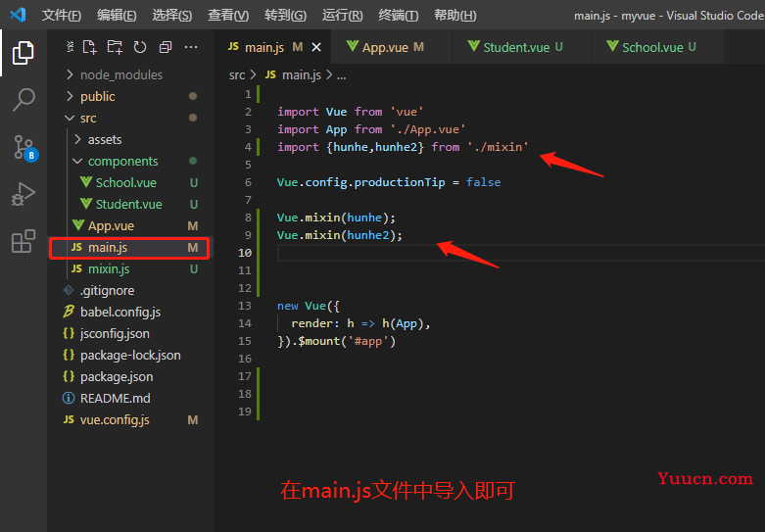The width and height of the screenshot is (765, 532).
Task: Click 'productionTip' on line 6
Action: (400, 182)
